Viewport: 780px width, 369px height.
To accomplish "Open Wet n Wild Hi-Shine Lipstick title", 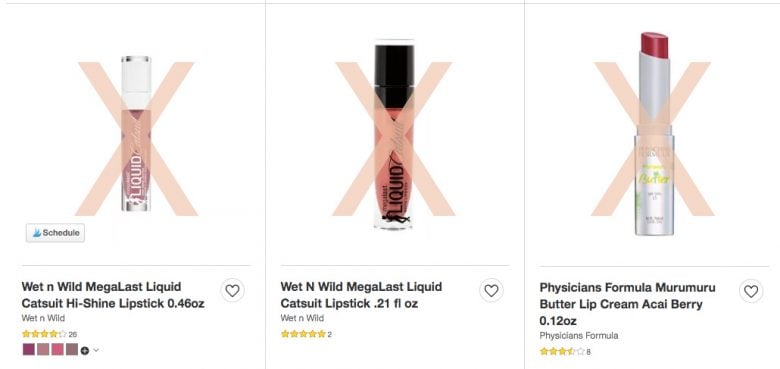I will click(x=113, y=295).
